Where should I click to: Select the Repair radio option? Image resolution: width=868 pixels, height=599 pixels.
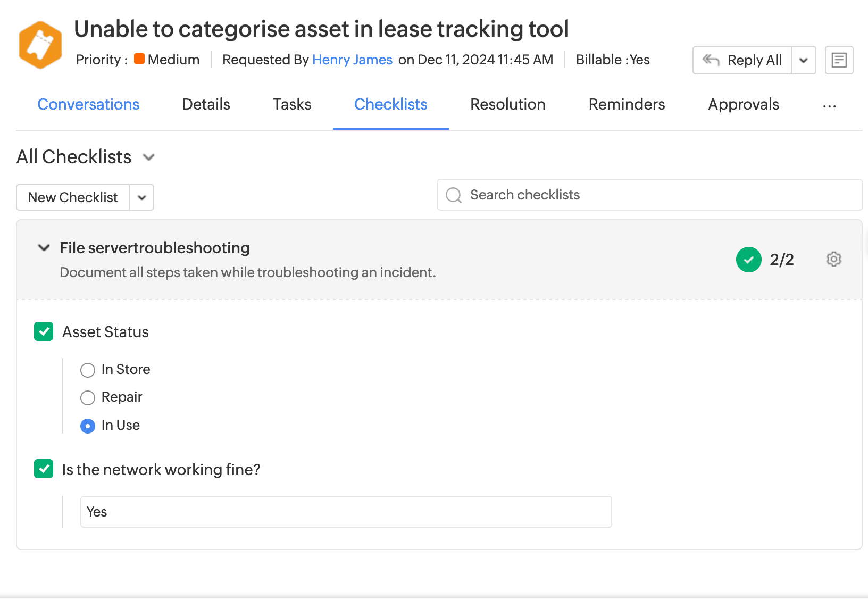[x=88, y=397]
